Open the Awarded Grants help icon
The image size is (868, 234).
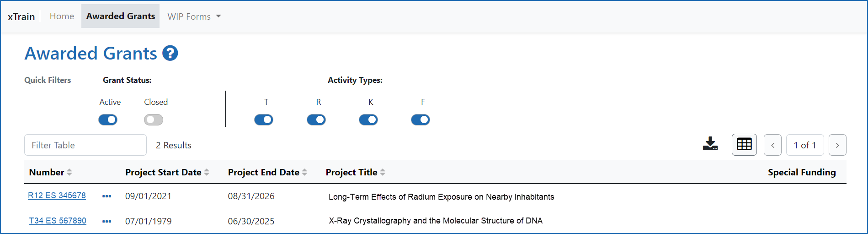coord(170,54)
